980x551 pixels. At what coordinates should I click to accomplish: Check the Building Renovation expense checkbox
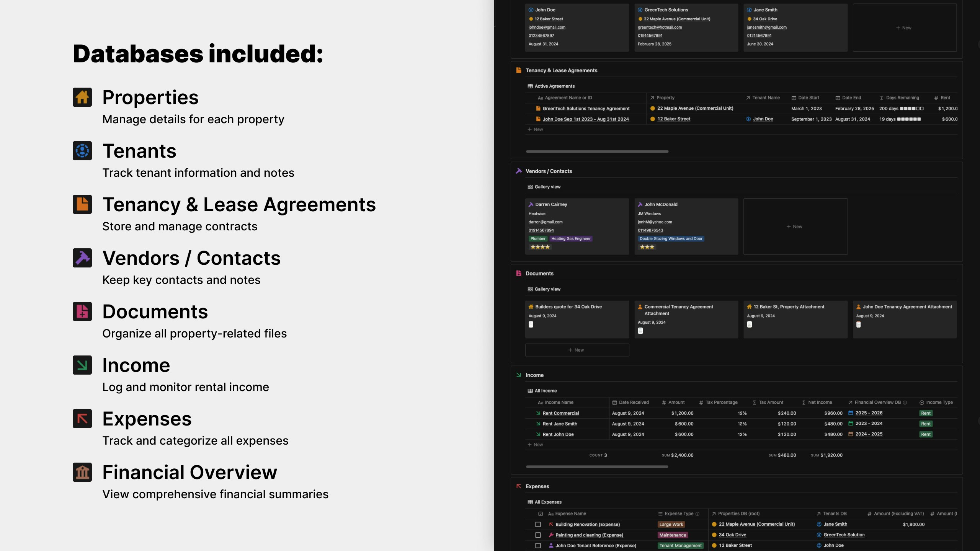pos(539,524)
